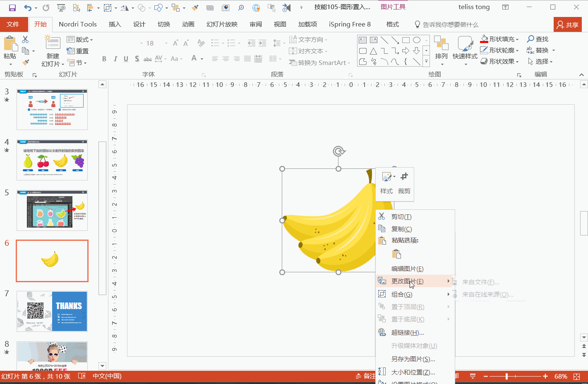Clear all formatting with the eraser icon

(201, 43)
